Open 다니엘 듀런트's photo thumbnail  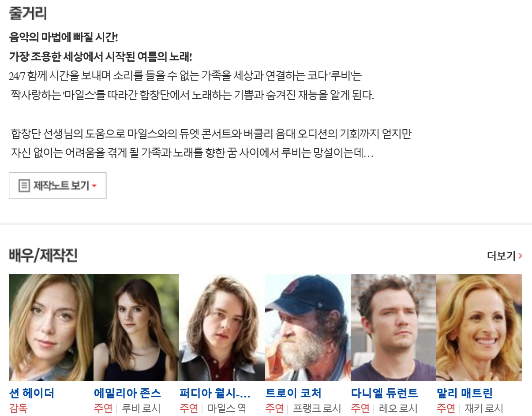[x=393, y=327]
